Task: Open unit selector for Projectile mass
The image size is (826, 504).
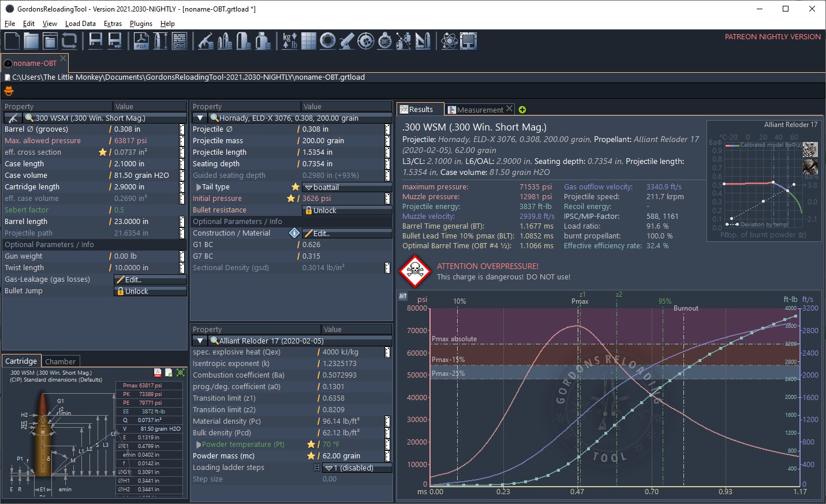Action: [x=387, y=141]
